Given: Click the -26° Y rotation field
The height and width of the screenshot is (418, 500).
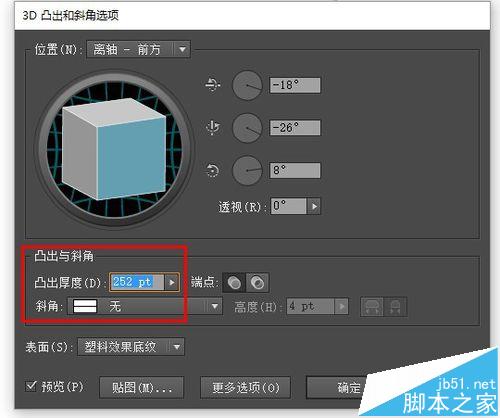Looking at the screenshot, I should (x=295, y=128).
